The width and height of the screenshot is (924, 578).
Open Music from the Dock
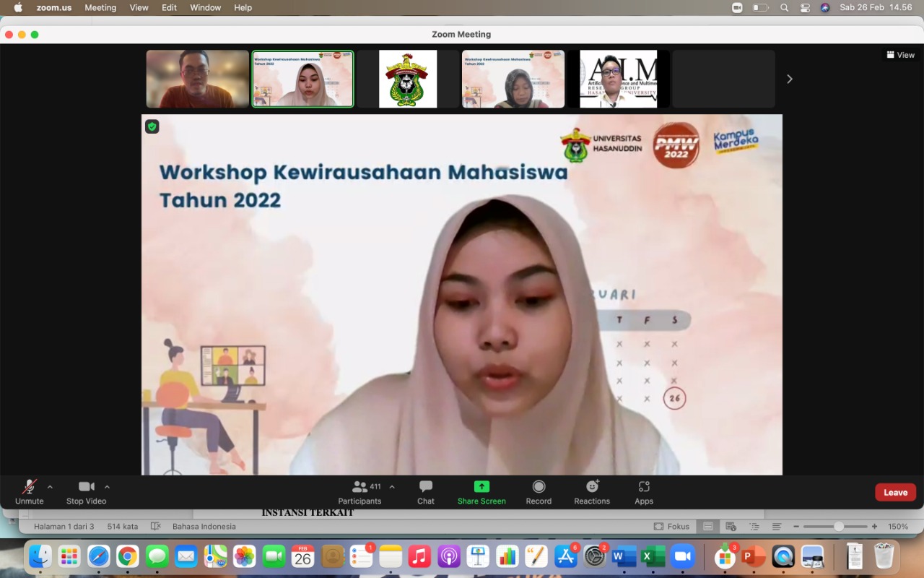[x=419, y=556]
